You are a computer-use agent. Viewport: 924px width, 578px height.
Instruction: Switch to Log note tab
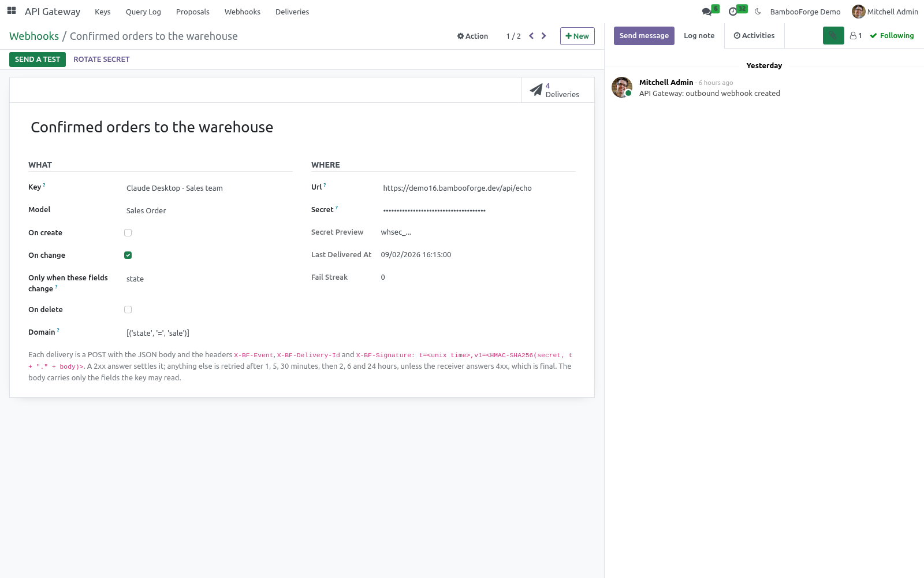click(x=699, y=36)
